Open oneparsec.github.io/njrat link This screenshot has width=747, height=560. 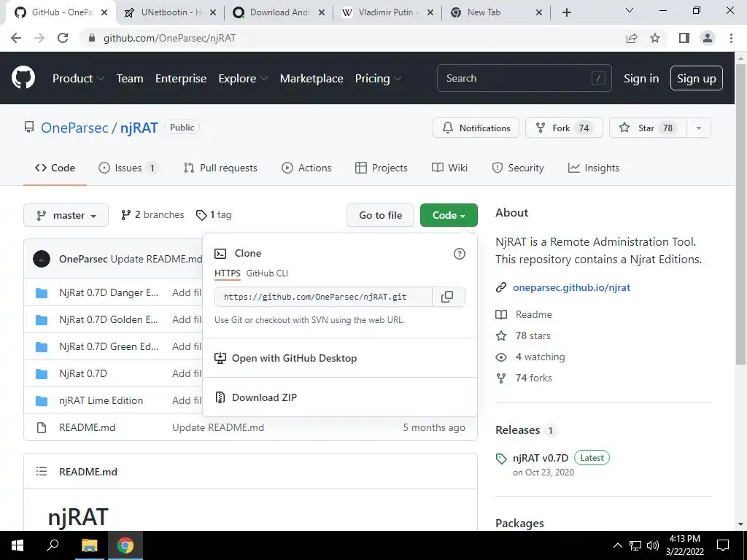(571, 287)
